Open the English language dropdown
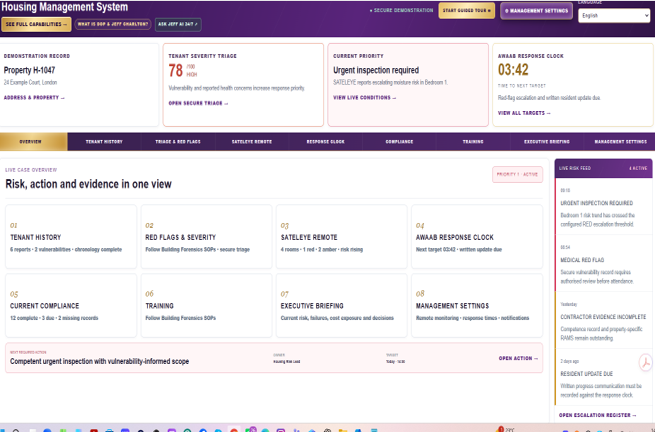The image size is (655, 432). tap(614, 15)
